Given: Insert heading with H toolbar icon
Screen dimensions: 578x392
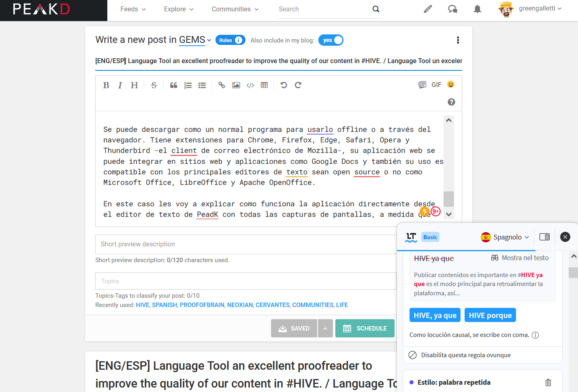Looking at the screenshot, I should [x=134, y=85].
